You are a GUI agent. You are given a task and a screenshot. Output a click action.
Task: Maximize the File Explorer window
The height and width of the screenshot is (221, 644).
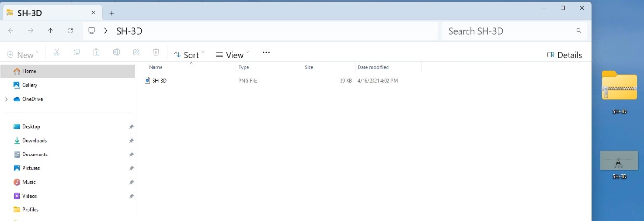pos(563,8)
